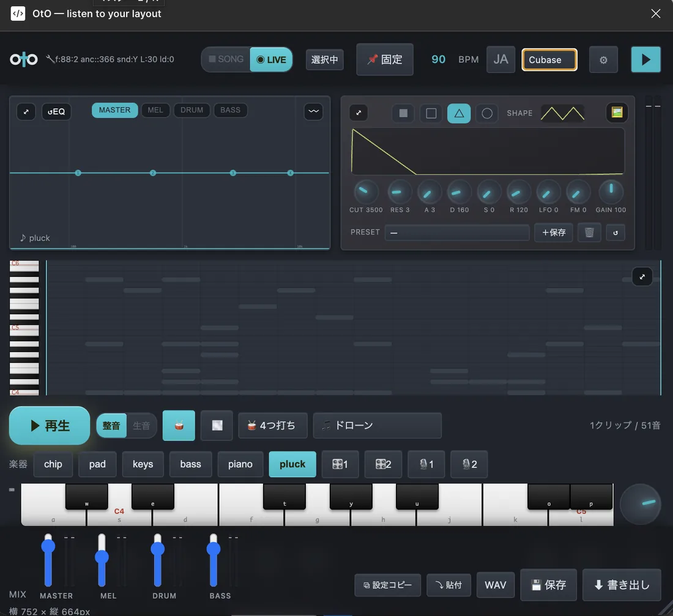Open the Cubase target dropdown
673x616 pixels.
pyautogui.click(x=549, y=60)
